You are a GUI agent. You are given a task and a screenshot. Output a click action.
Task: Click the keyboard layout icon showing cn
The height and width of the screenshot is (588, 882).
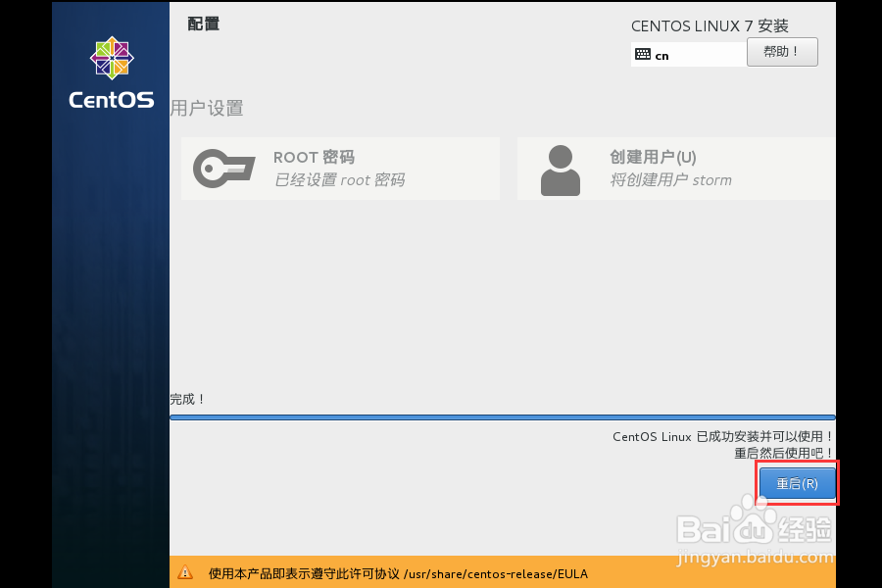tap(644, 54)
